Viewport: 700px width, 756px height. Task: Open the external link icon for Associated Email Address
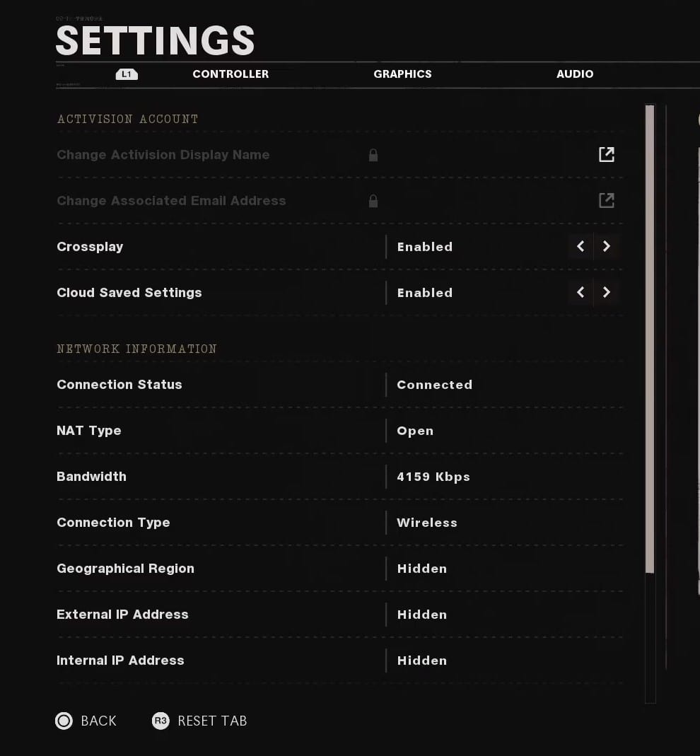click(x=606, y=201)
